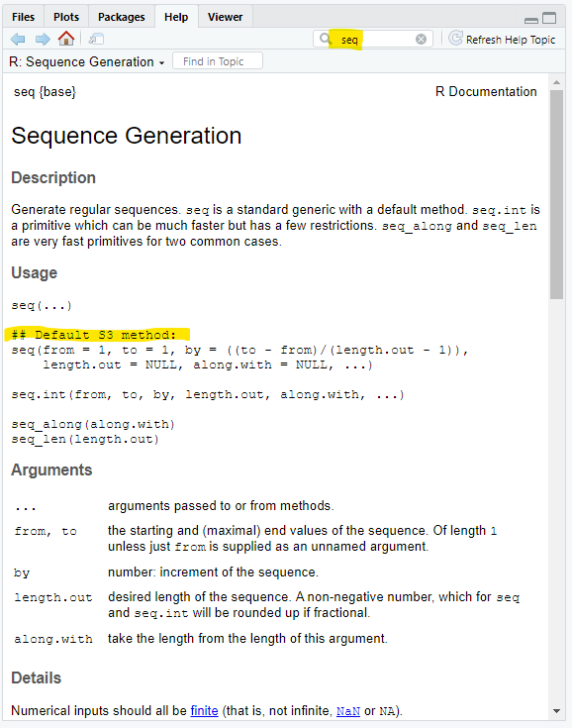The width and height of the screenshot is (572, 728).
Task: Go forward to the next help topic
Action: pyautogui.click(x=43, y=39)
